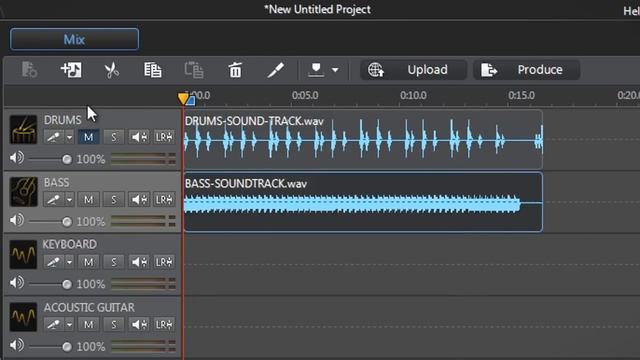The height and width of the screenshot is (360, 640).
Task: Click the marker stamp icon in toolbar
Action: 316,69
